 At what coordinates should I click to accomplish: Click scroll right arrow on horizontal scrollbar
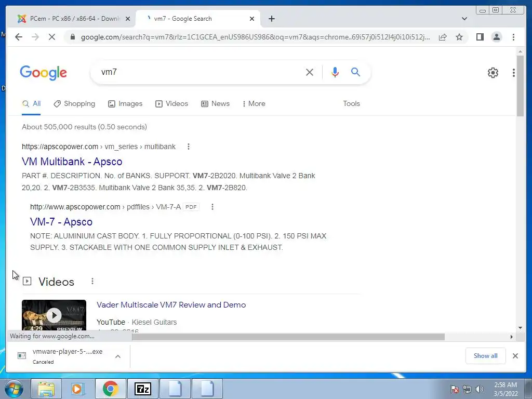coord(512,337)
